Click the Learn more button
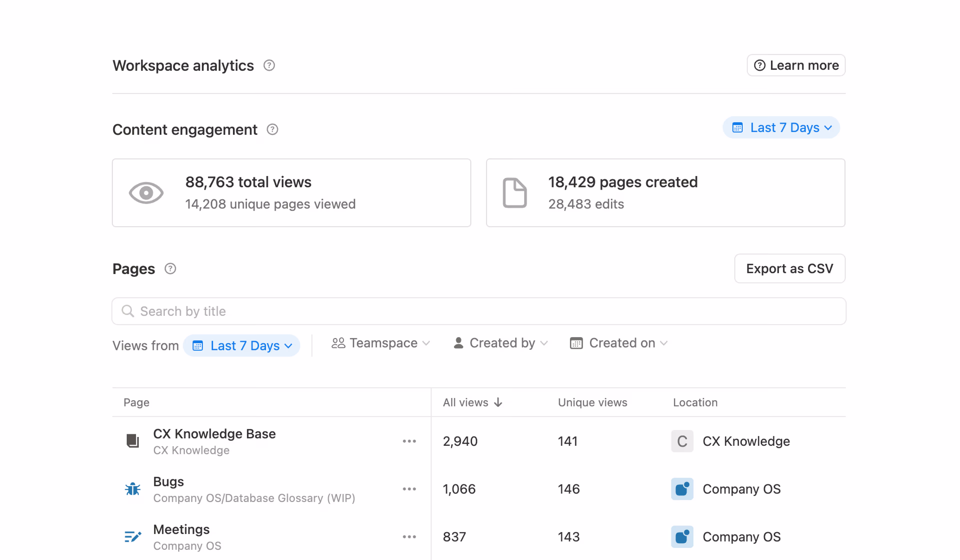 796,65
